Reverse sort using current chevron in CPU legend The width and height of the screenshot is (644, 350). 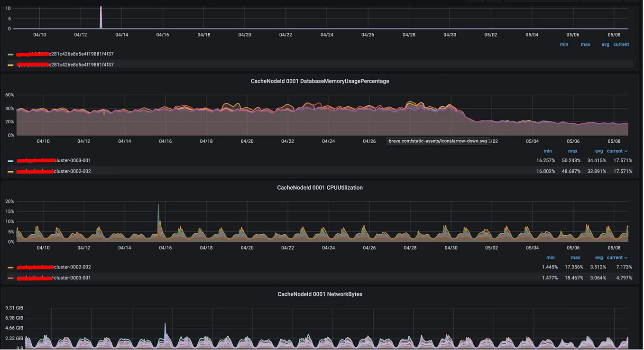(627, 257)
